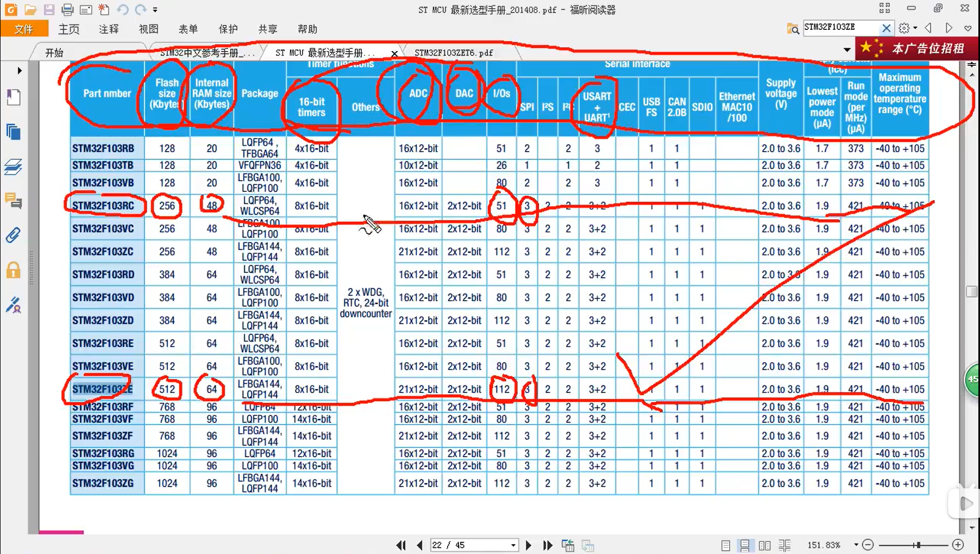Open the Comments panel

tap(14, 201)
